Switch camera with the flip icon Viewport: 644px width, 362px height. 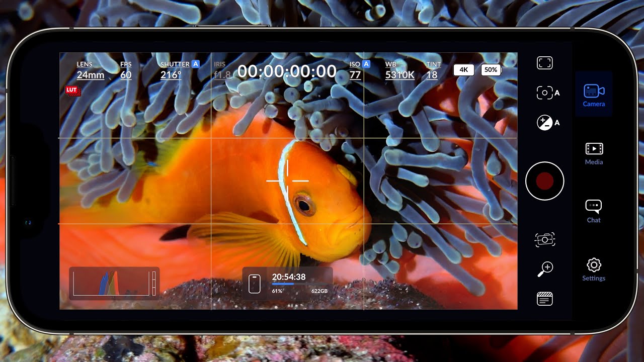click(545, 240)
